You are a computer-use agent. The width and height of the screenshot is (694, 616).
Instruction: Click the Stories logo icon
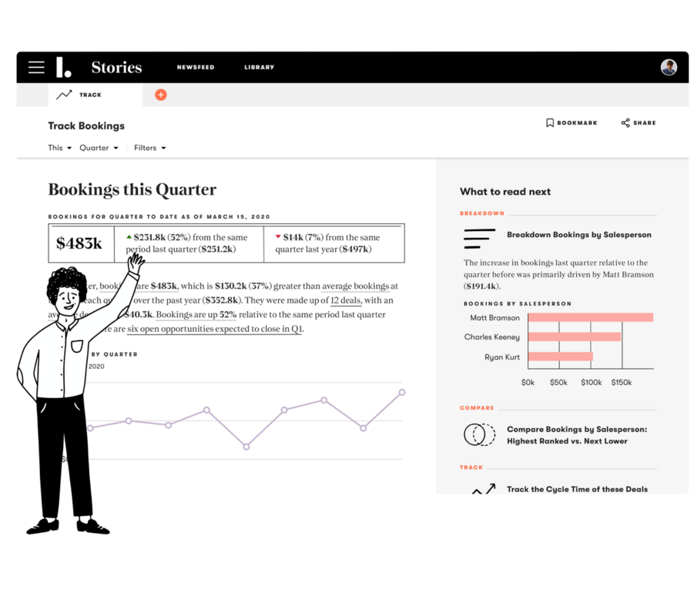(x=65, y=68)
